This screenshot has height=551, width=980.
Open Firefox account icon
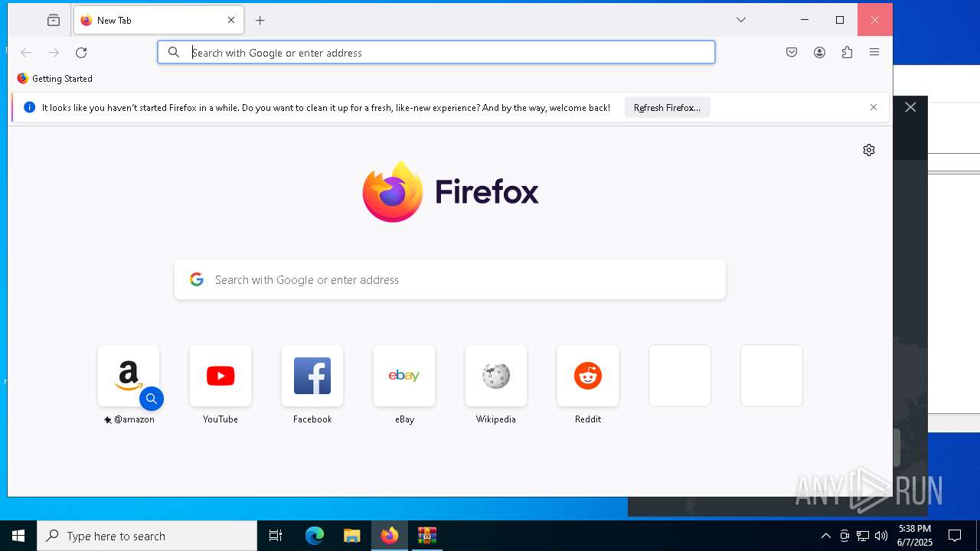819,53
